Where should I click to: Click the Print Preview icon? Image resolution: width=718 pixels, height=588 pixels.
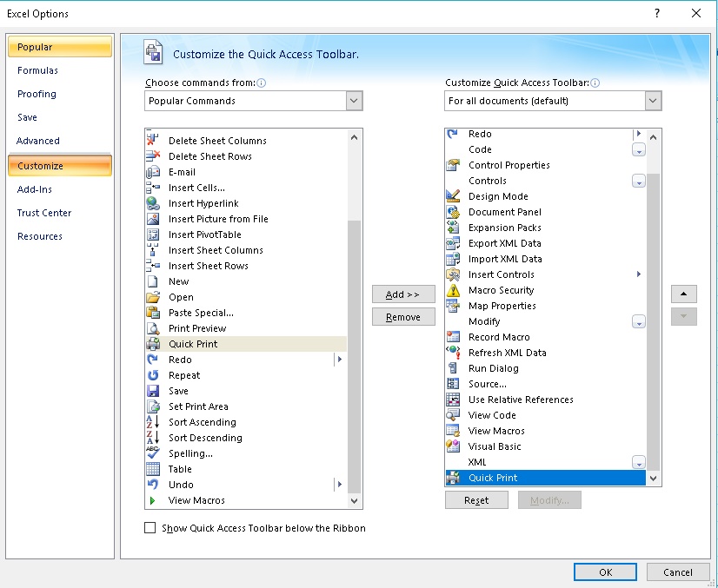152,328
